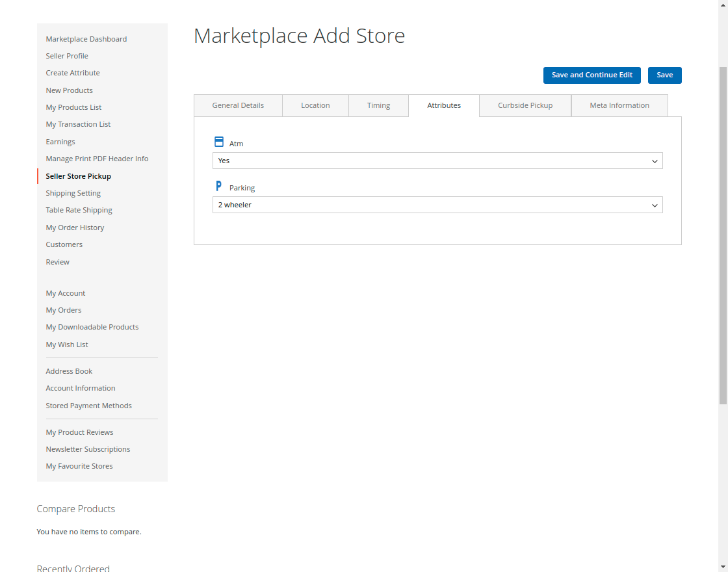Click the Parking attribute icon
Image resolution: width=728 pixels, height=572 pixels.
pos(218,186)
